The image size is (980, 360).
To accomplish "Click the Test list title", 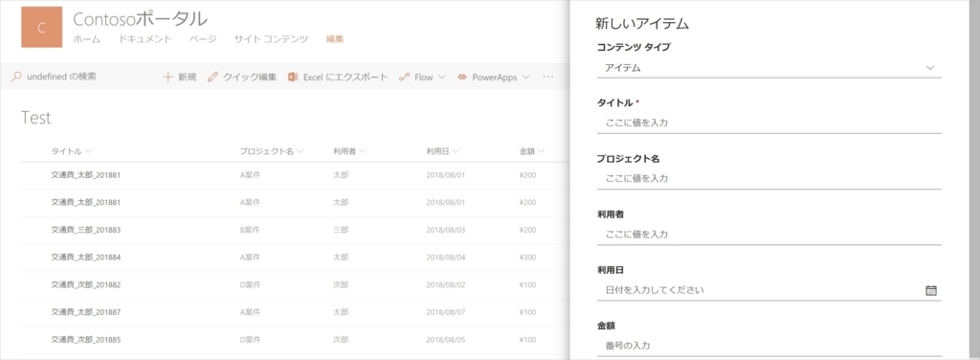I will [x=35, y=118].
